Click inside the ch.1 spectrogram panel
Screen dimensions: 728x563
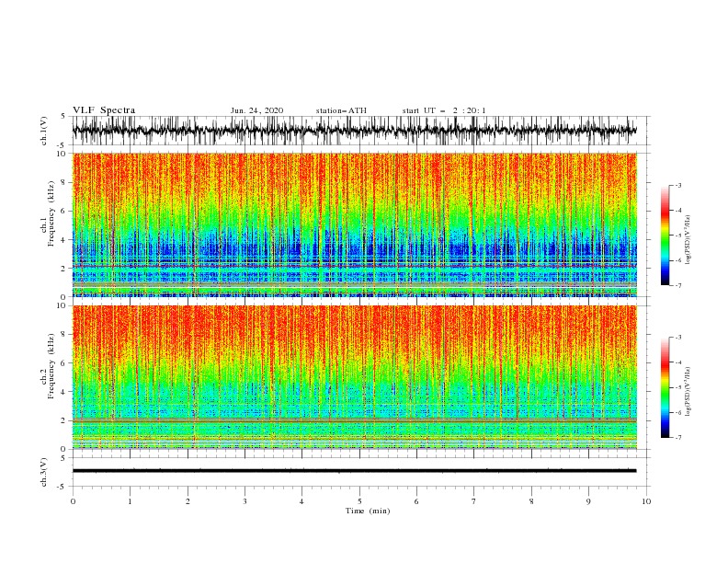tap(354, 224)
